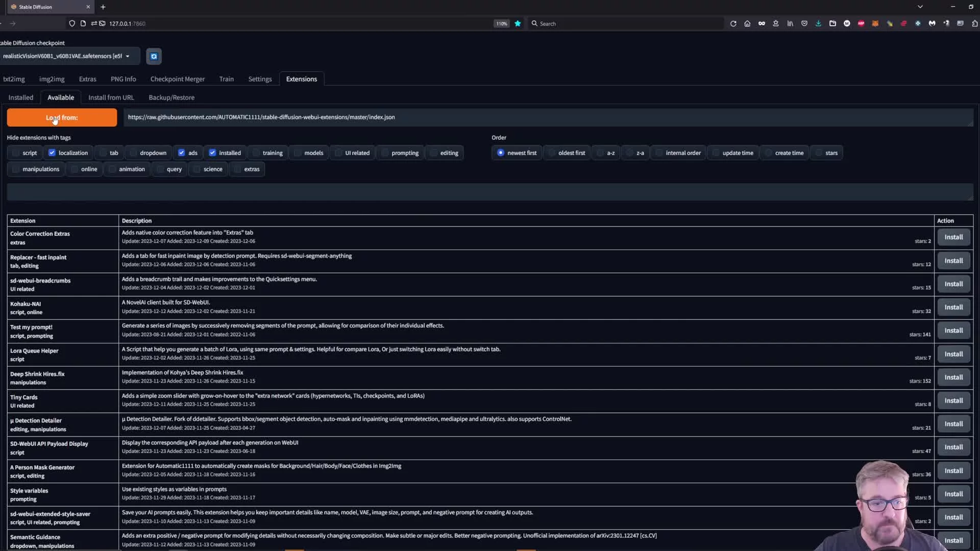980x551 pixels.
Task: Click the sd-webui-breadcrumbs extension name
Action: tap(40, 281)
